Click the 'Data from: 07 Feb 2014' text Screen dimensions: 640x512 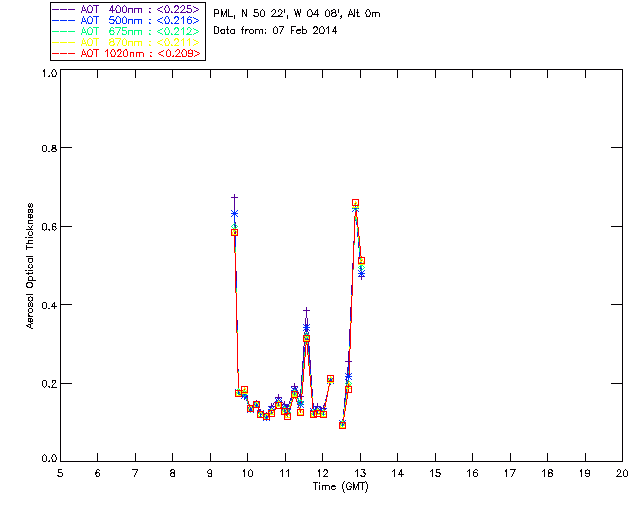coord(276,30)
